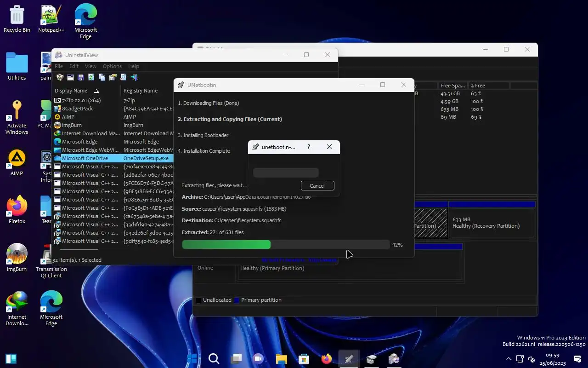
Task: Switch to UNetbootin taskbar button
Action: coord(349,359)
